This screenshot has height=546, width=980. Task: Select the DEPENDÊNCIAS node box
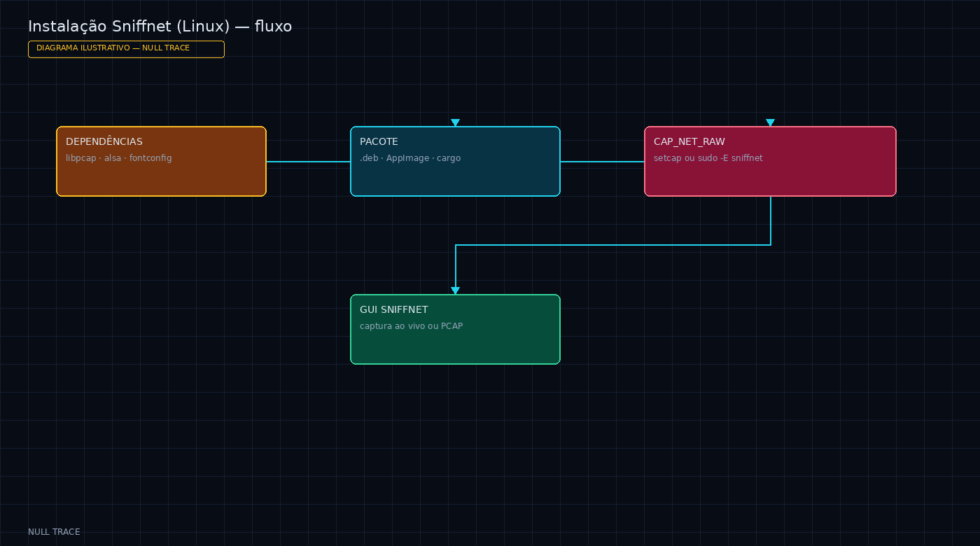[x=161, y=161]
